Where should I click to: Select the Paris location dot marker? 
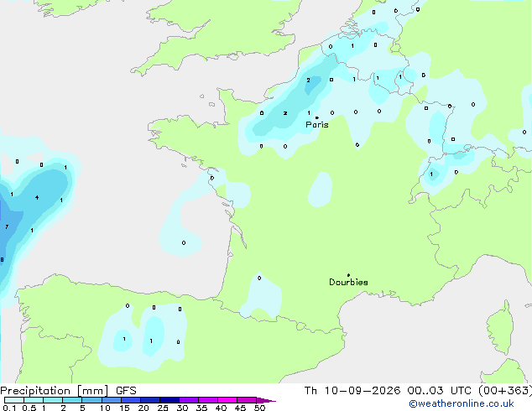click(317, 117)
